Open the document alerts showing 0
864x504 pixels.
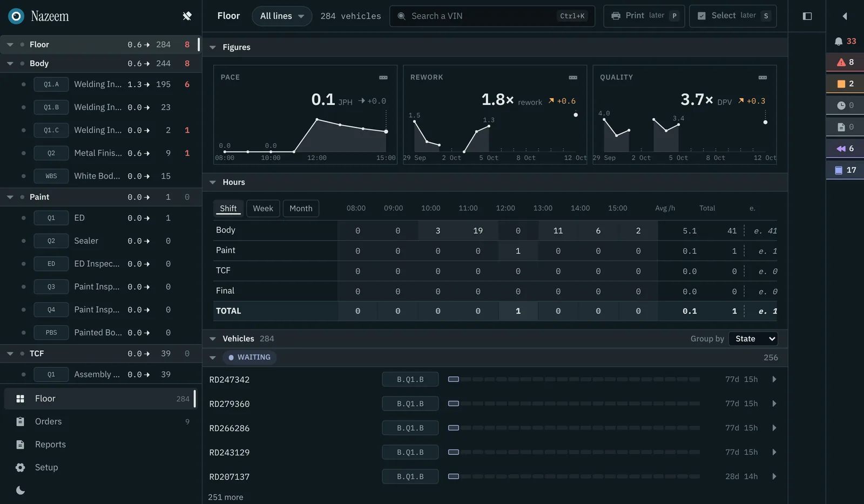(845, 127)
